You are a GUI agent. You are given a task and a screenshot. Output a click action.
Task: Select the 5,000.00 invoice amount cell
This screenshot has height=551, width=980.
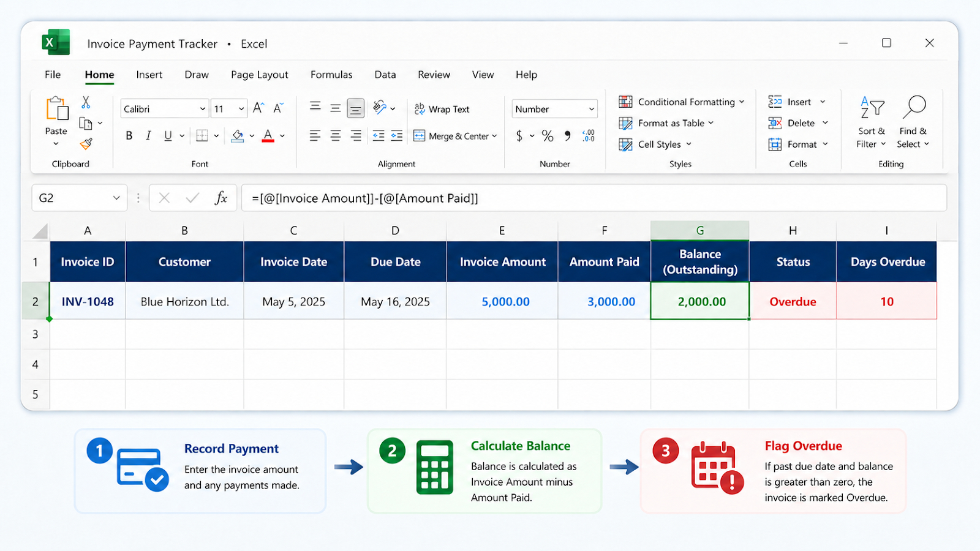click(502, 301)
